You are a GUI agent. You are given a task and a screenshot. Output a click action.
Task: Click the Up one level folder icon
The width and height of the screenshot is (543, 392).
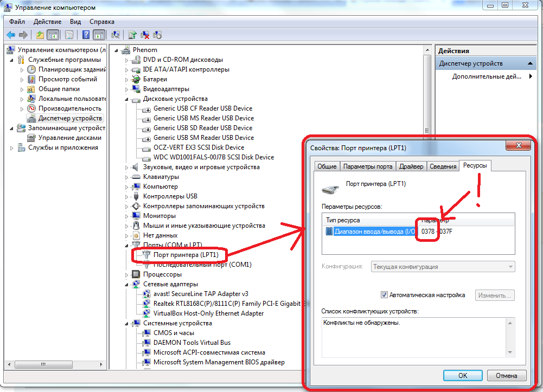click(40, 35)
